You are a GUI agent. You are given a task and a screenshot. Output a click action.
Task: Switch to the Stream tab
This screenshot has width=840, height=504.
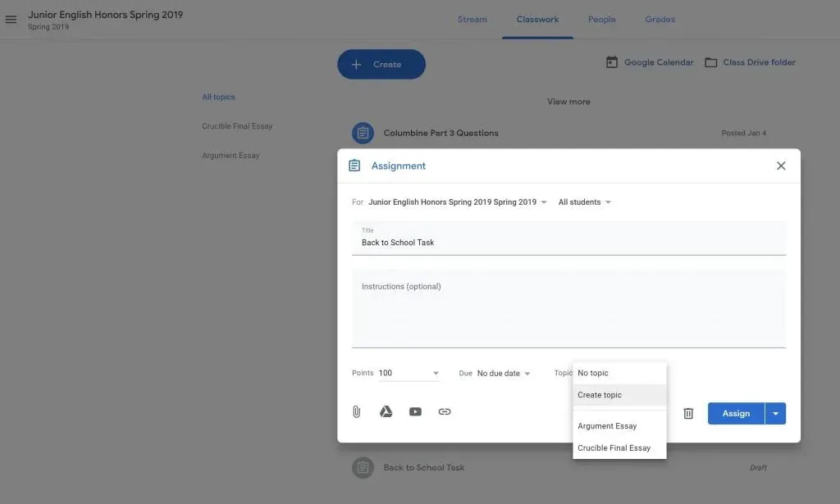[x=472, y=20]
